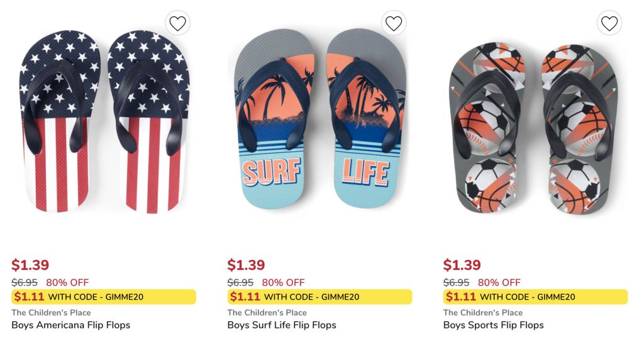Click the Boys Sports Flip Flops title
This screenshot has width=644, height=345.
(493, 325)
